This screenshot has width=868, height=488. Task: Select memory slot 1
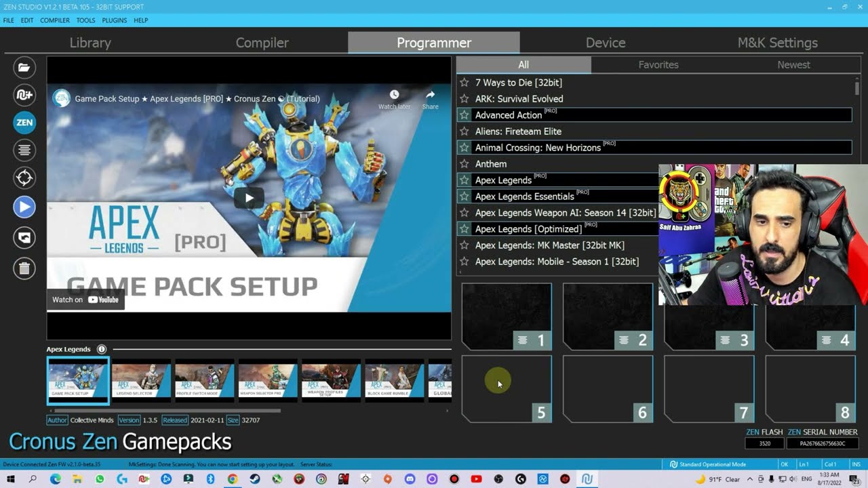coord(507,317)
